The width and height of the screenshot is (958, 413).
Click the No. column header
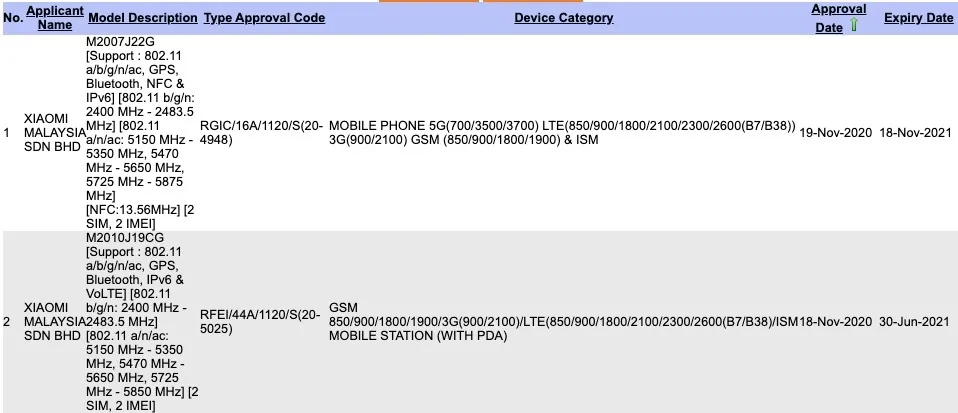pyautogui.click(x=13, y=18)
